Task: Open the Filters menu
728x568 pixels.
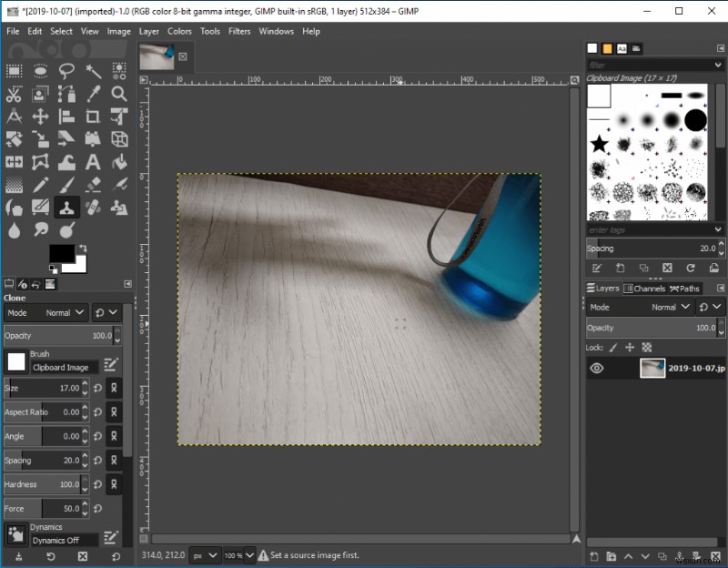Action: (238, 30)
